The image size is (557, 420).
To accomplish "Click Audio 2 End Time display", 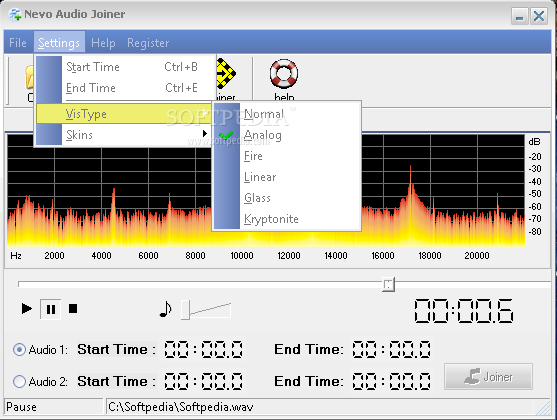I will tap(391, 381).
